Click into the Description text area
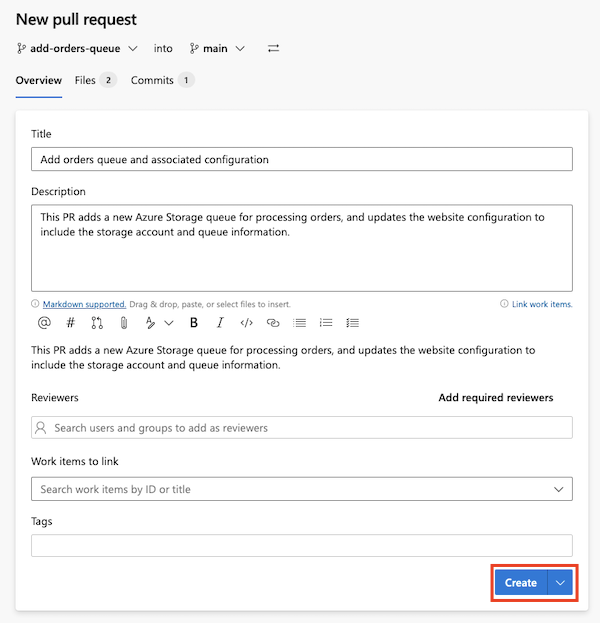This screenshot has height=623, width=600. pyautogui.click(x=302, y=248)
